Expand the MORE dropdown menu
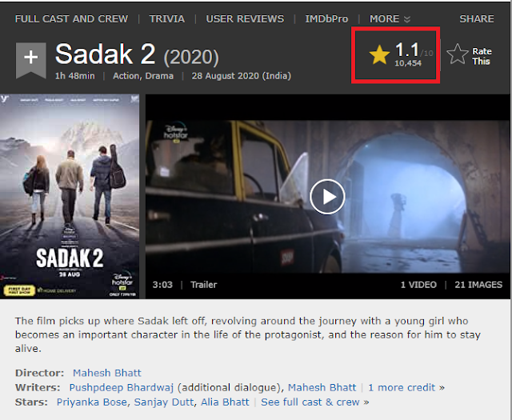The height and width of the screenshot is (420, 512). pyautogui.click(x=390, y=19)
